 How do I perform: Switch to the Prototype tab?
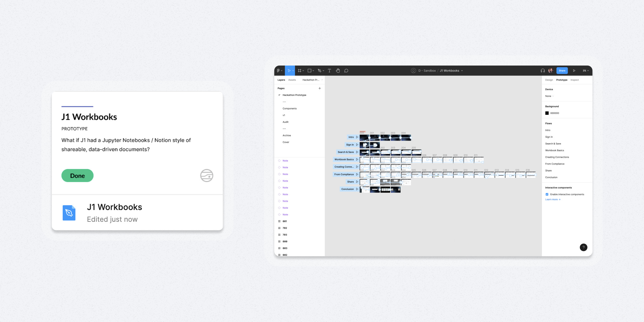[x=562, y=80]
